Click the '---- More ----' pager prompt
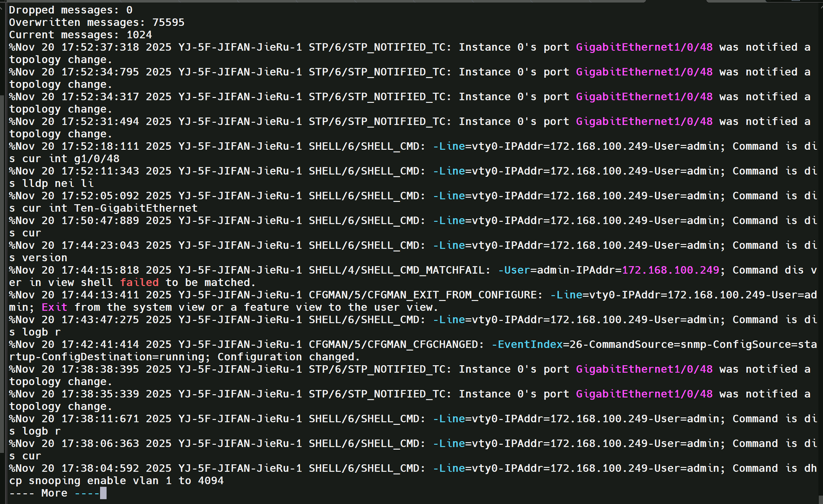This screenshot has width=823, height=504. tap(54, 493)
